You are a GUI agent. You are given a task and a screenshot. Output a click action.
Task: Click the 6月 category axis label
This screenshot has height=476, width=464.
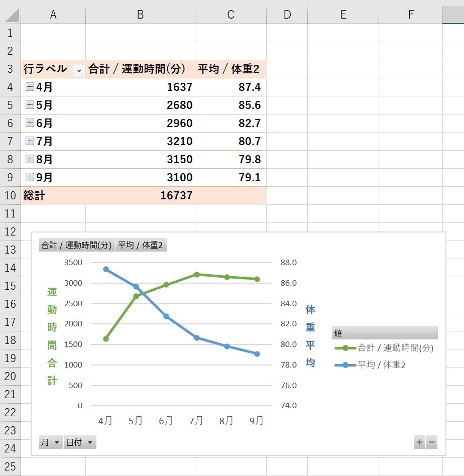(166, 421)
